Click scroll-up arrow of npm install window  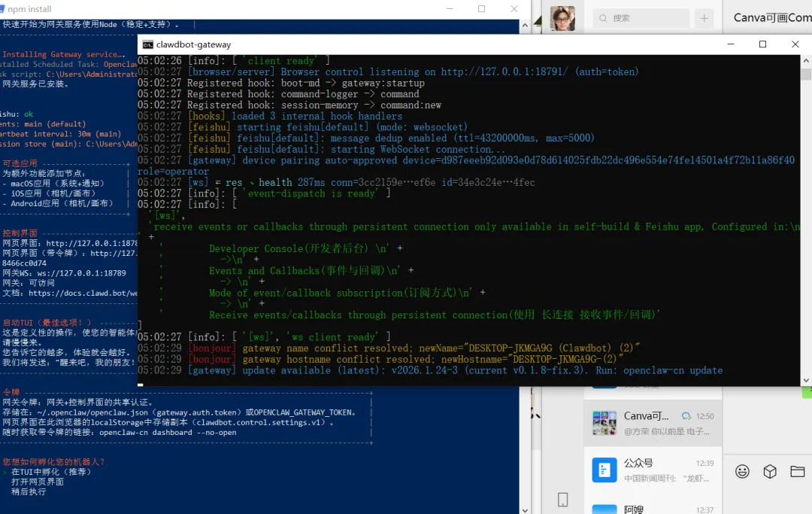(525, 25)
